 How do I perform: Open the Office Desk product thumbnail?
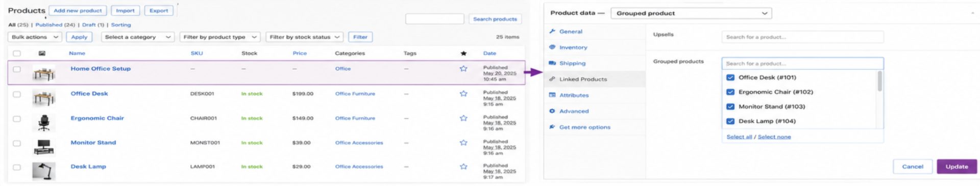click(44, 98)
